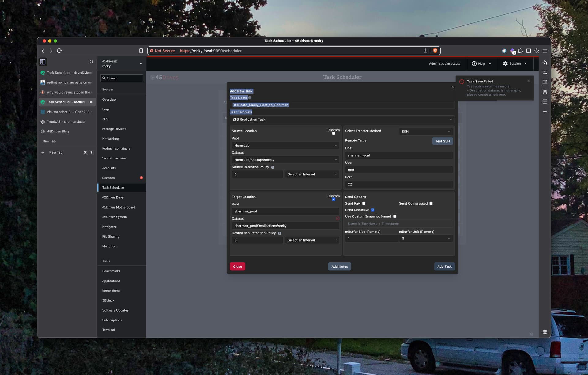Click the tab search magnifier icon
The height and width of the screenshot is (375, 588).
coord(91,62)
